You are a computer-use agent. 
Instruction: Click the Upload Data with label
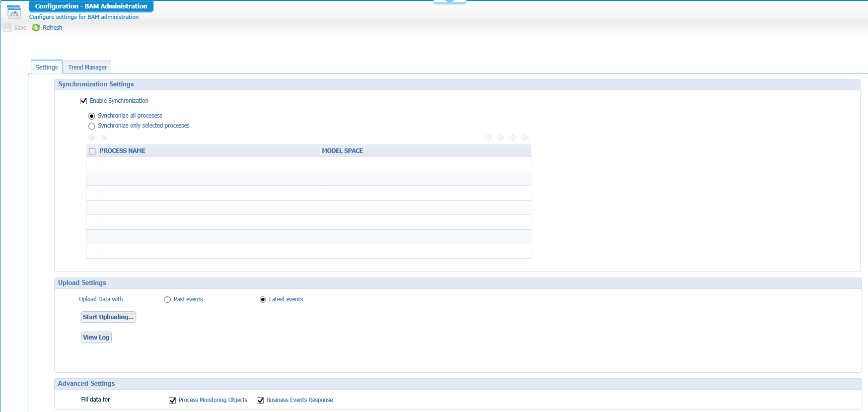pyautogui.click(x=101, y=299)
